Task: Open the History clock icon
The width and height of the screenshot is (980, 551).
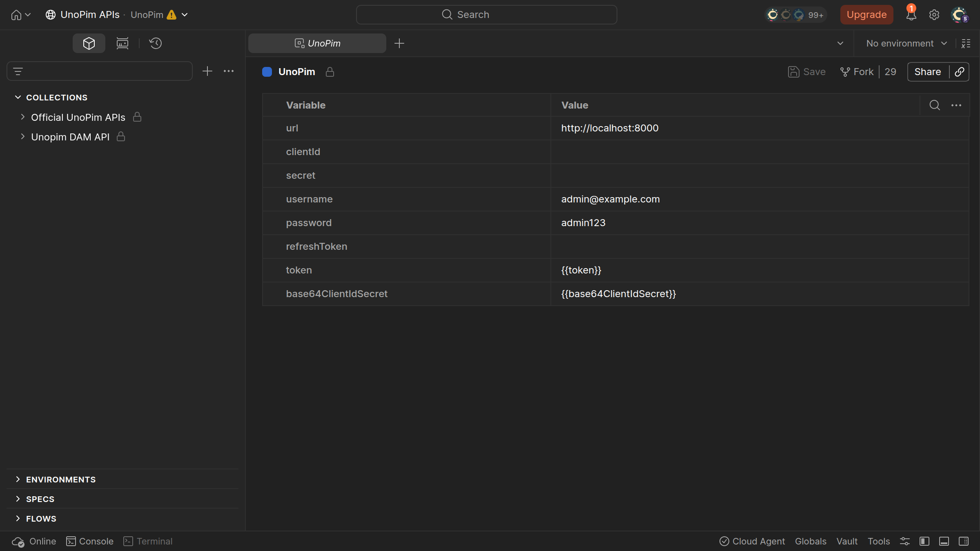Action: pos(156,43)
